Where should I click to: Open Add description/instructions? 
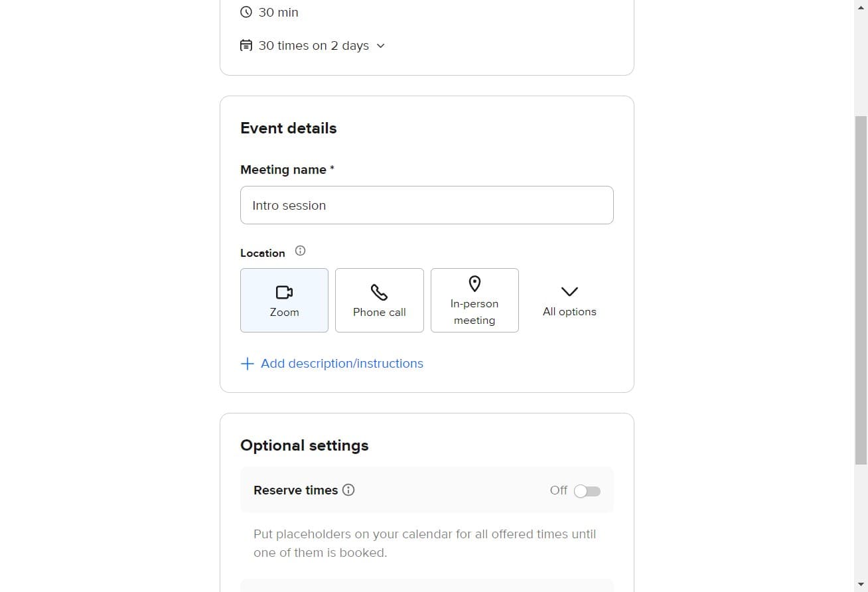(x=342, y=363)
